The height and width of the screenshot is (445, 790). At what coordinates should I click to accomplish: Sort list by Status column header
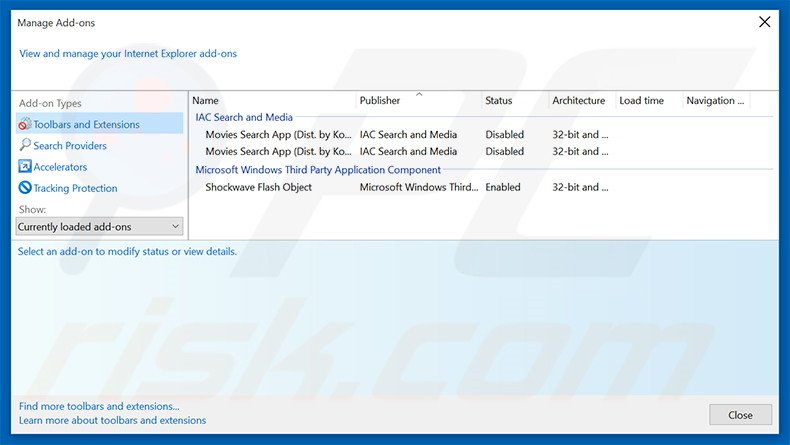515,100
